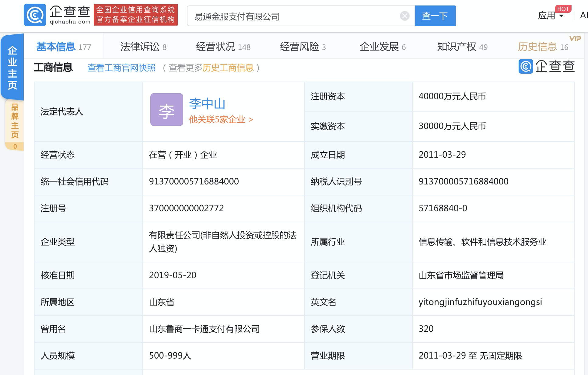Screen dimensions: 588x375
Task: Switch to the 基本信息 tab
Action: tap(64, 47)
